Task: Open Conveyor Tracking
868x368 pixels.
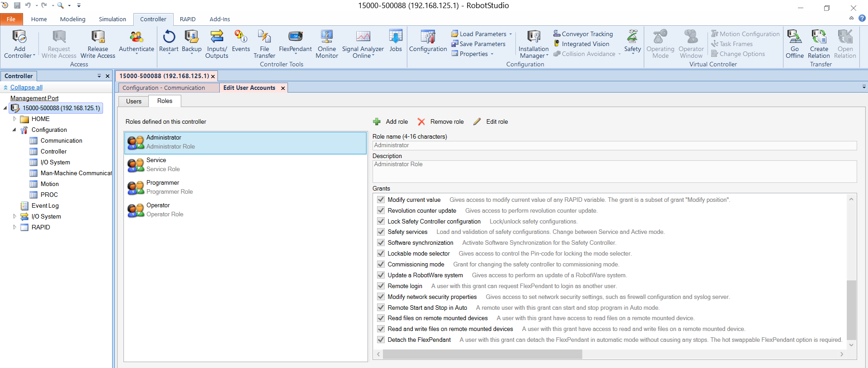Action: 583,34
